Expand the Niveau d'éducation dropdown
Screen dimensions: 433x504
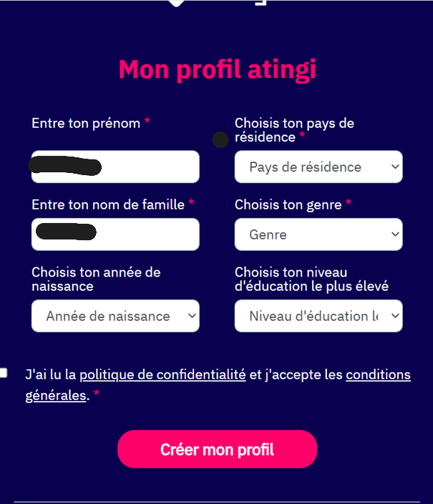point(318,316)
